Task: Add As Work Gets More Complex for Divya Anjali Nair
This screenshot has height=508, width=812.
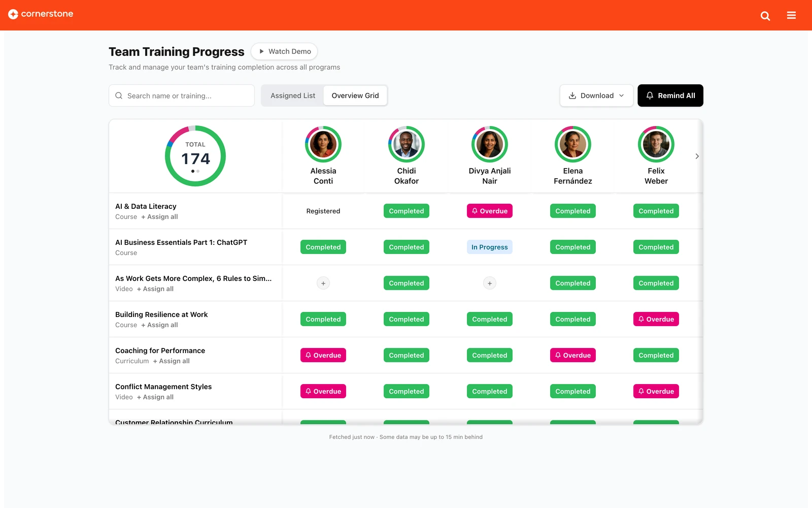Action: pos(490,283)
